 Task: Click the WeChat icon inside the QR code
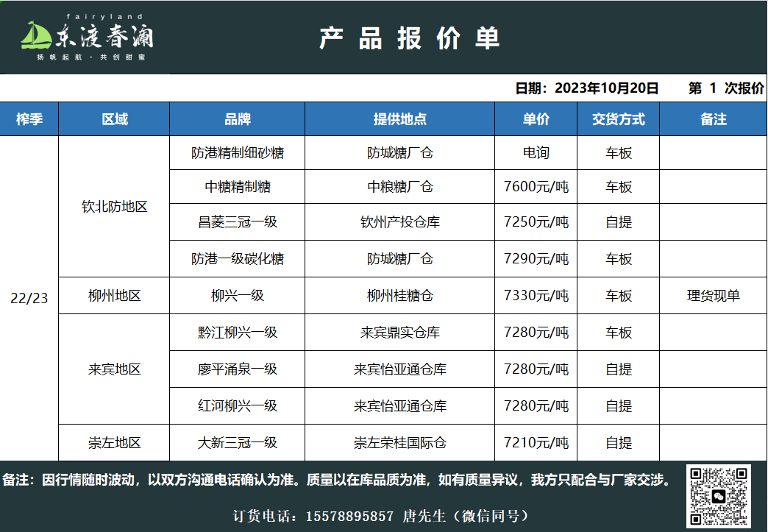coord(719,497)
